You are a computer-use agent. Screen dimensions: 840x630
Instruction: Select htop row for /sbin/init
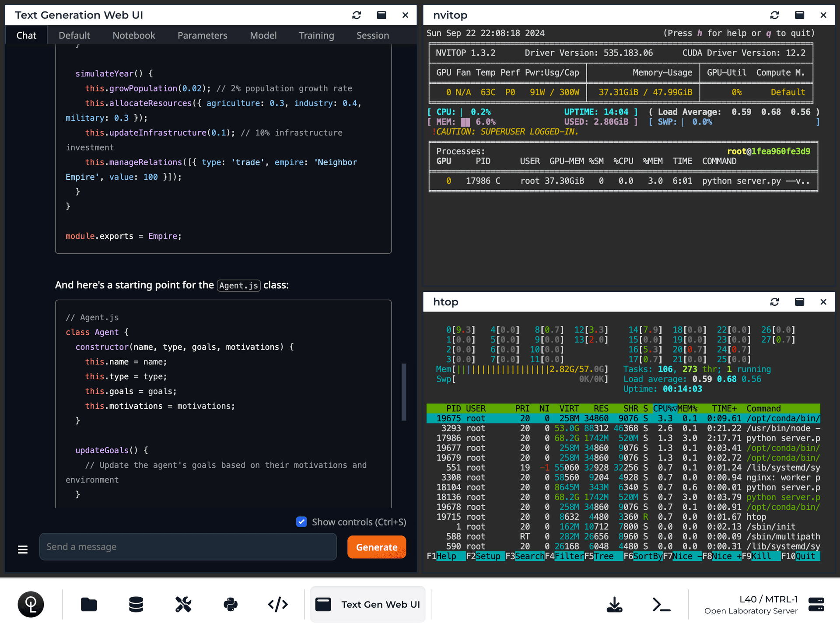click(623, 527)
